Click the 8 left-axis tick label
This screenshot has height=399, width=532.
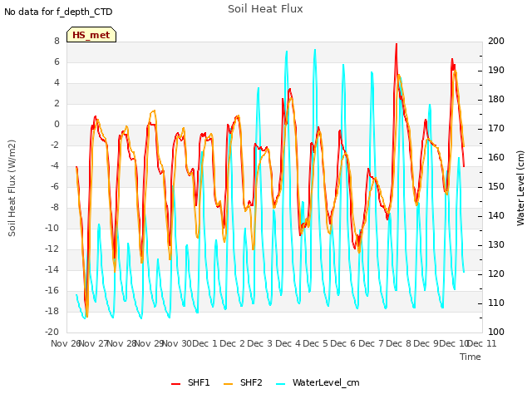pyautogui.click(x=57, y=41)
